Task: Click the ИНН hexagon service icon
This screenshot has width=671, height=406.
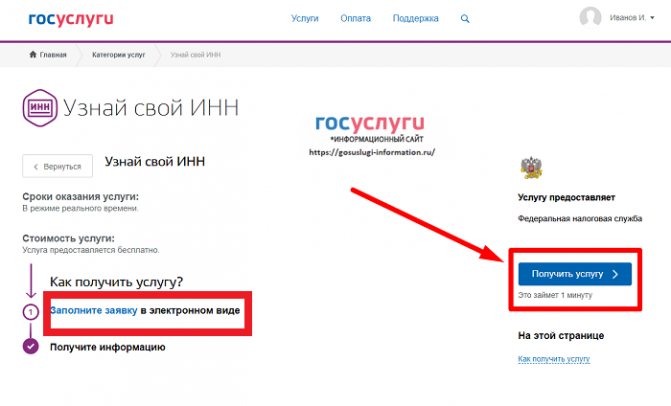Action: pyautogui.click(x=40, y=107)
